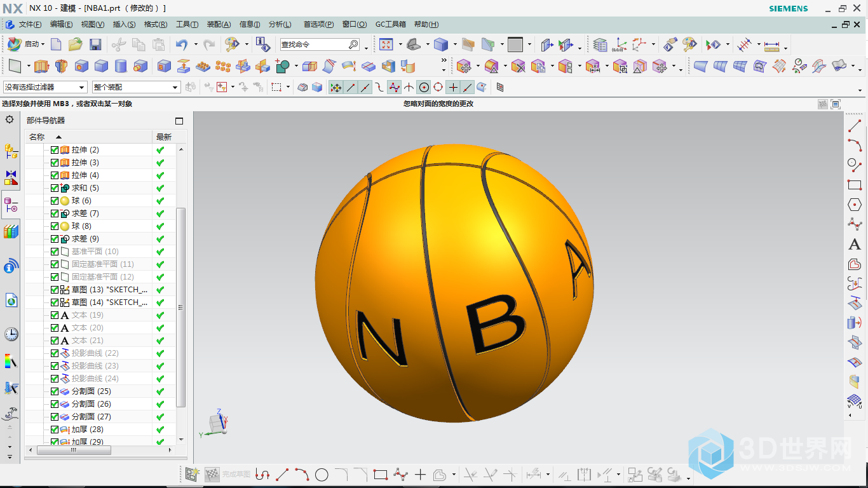Image resolution: width=868 pixels, height=488 pixels.
Task: Click the New file icon
Action: click(x=56, y=44)
